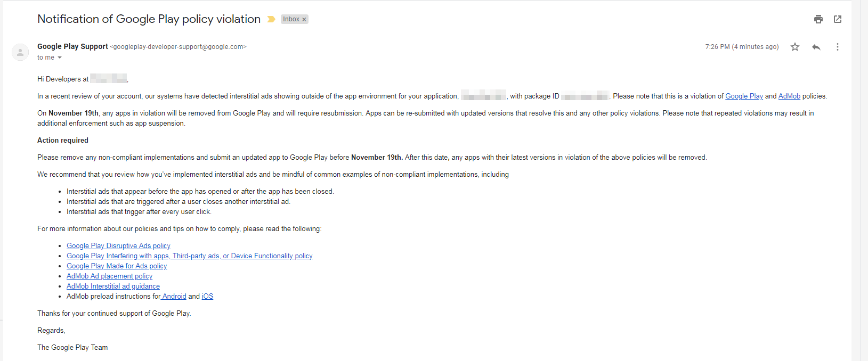This screenshot has height=361, width=868.
Task: Open the Android preload instructions link
Action: click(174, 297)
